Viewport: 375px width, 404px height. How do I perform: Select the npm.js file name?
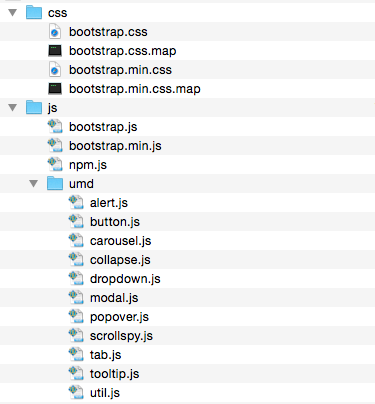click(88, 165)
